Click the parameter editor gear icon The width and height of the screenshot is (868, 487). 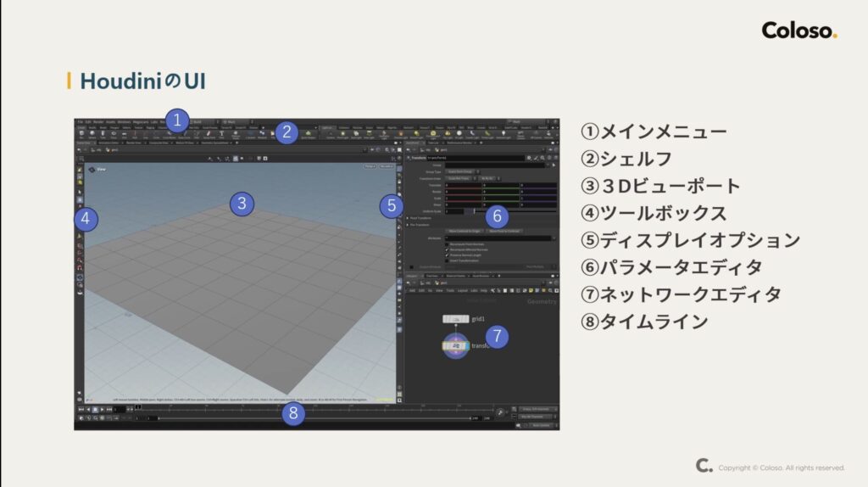click(x=529, y=158)
